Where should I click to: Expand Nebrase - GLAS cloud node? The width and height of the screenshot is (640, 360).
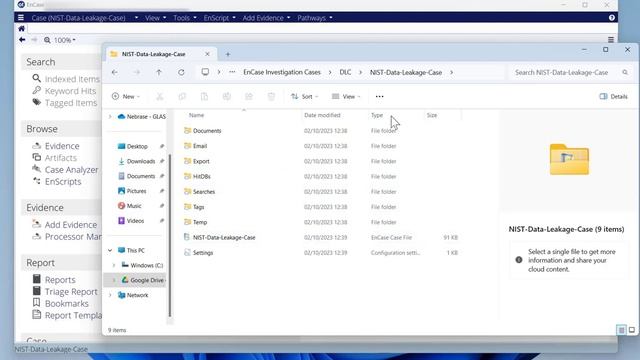click(110, 117)
